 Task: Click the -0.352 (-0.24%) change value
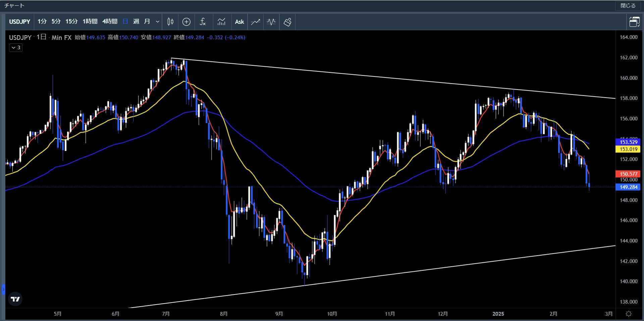tap(226, 38)
